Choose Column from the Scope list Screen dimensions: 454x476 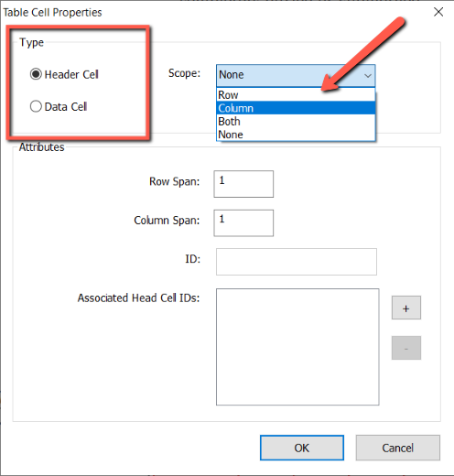[x=296, y=108]
